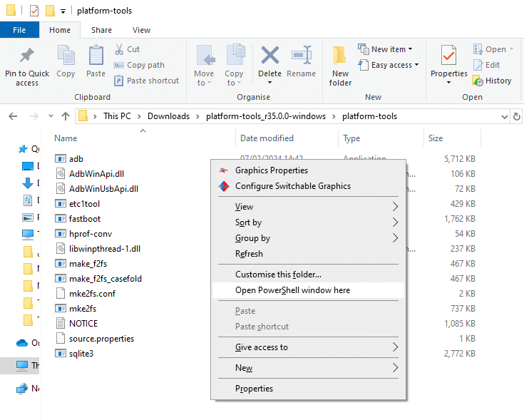Image resolution: width=524 pixels, height=420 pixels.
Task: Open the Easy access dropdown
Action: click(x=394, y=65)
